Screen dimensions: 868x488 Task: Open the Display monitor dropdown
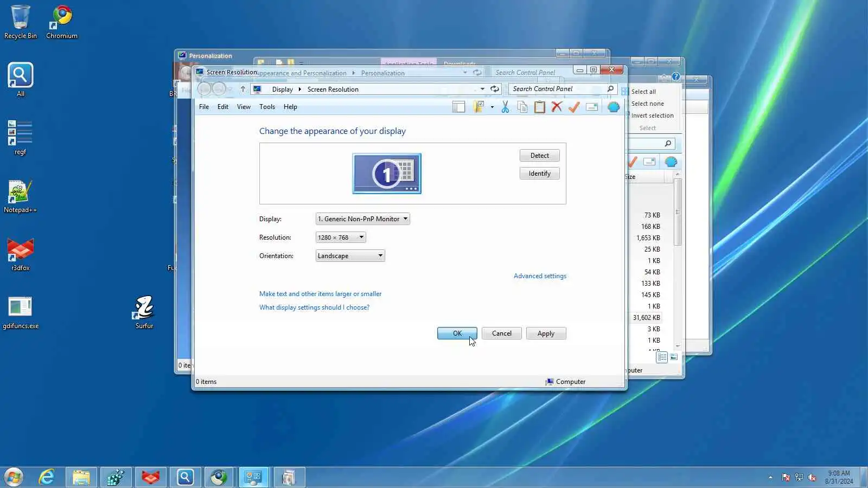362,219
